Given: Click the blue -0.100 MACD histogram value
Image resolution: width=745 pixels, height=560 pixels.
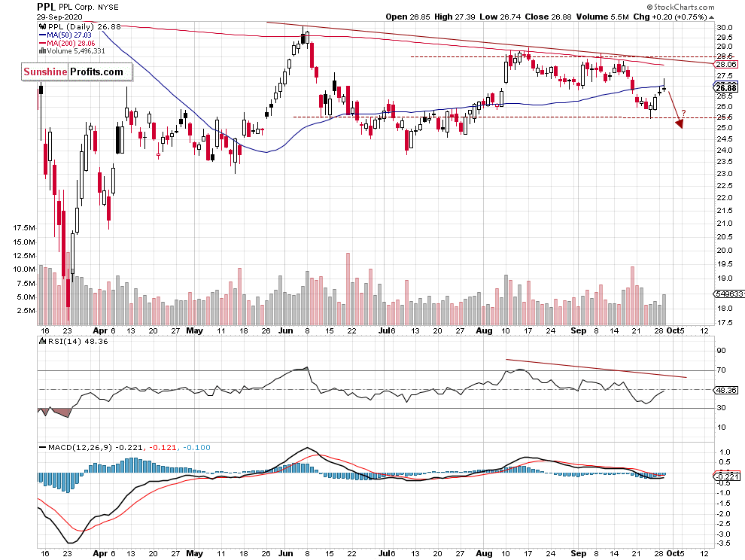Looking at the screenshot, I should [x=196, y=447].
